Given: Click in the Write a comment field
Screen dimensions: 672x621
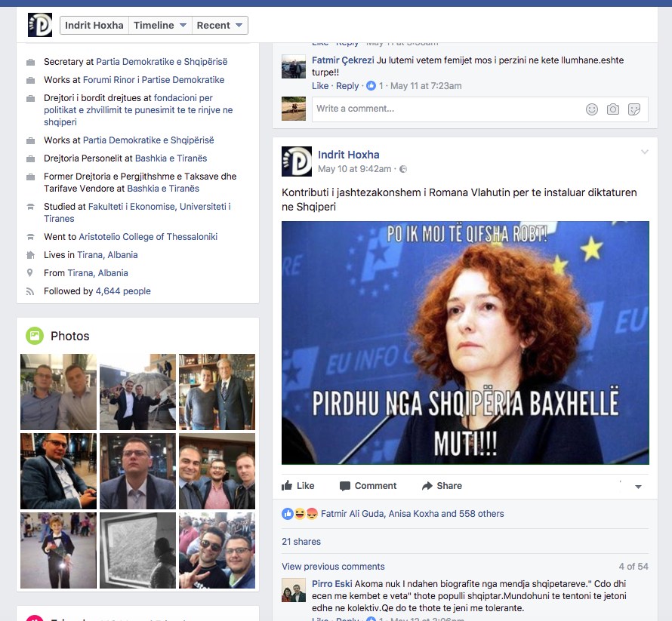Looking at the screenshot, I should point(445,109).
